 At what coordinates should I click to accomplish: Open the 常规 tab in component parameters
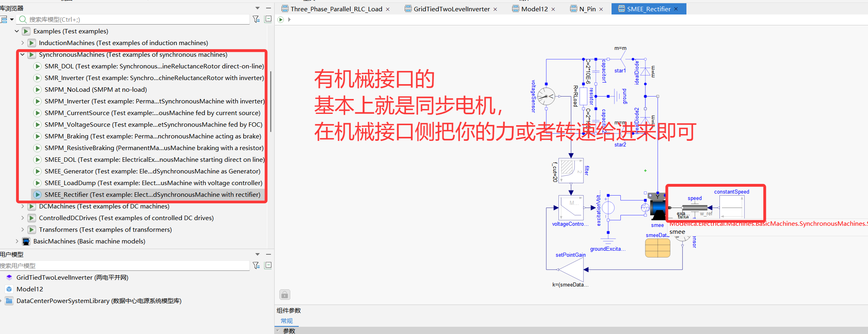point(287,321)
